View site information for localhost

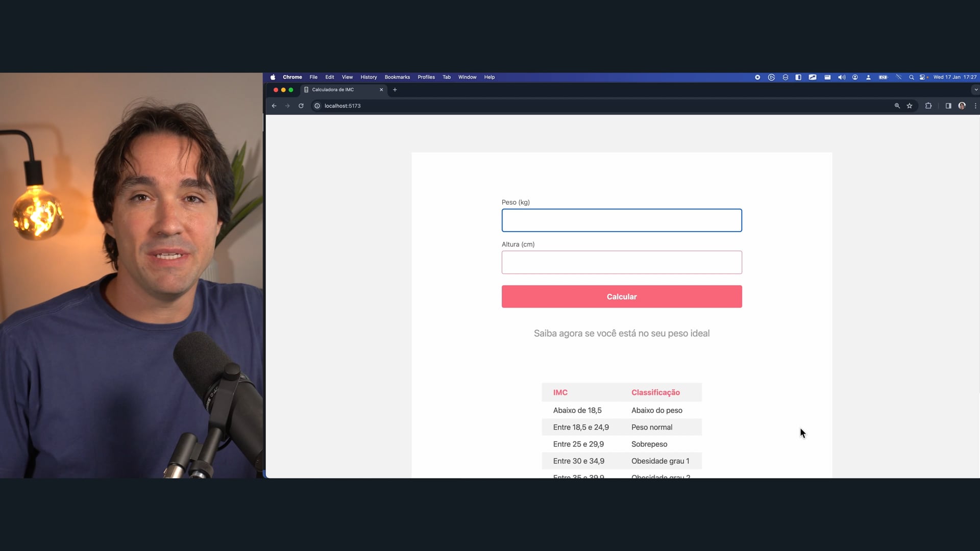(317, 106)
